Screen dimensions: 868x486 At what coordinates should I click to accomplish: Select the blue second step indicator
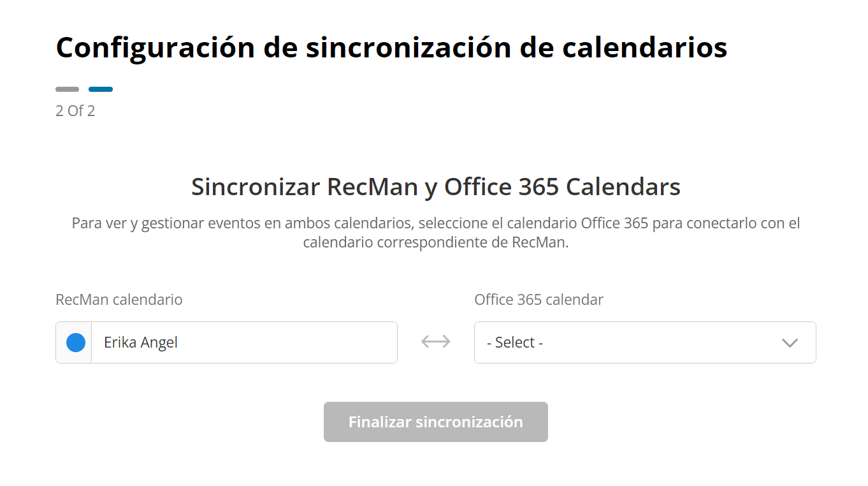(x=101, y=89)
